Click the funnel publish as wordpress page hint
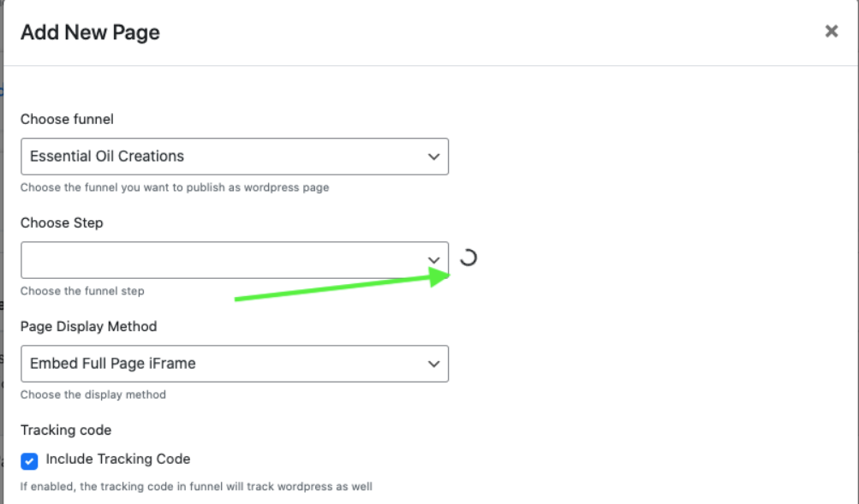The image size is (859, 504). tap(175, 187)
